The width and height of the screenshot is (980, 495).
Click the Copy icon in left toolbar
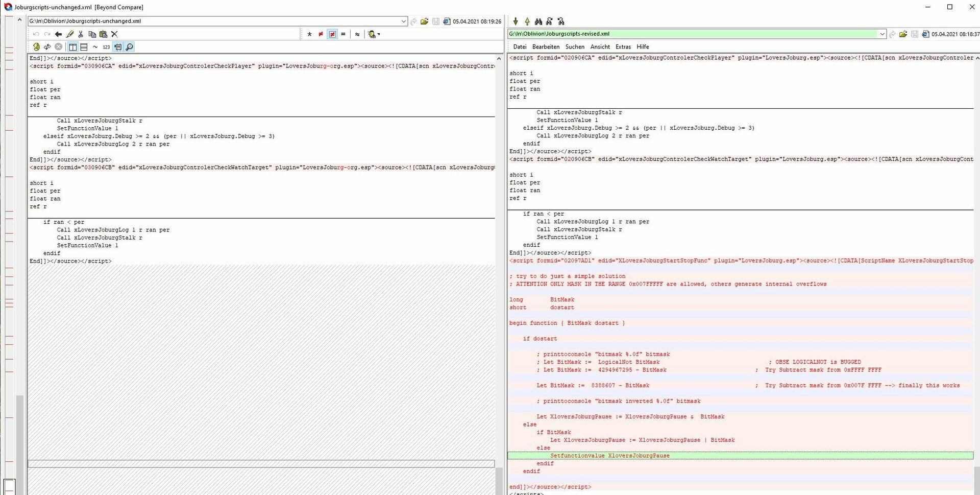pyautogui.click(x=92, y=34)
